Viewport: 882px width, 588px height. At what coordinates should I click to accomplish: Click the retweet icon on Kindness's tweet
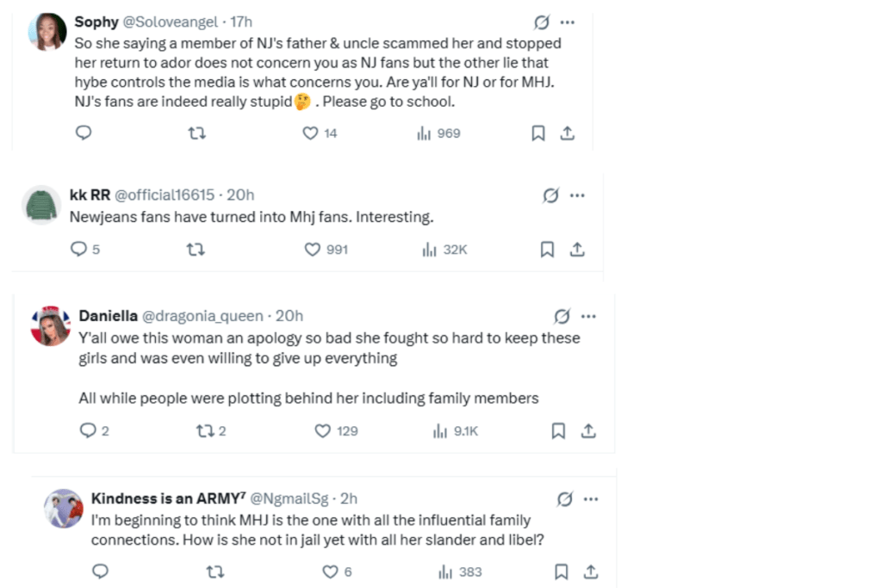click(215, 571)
